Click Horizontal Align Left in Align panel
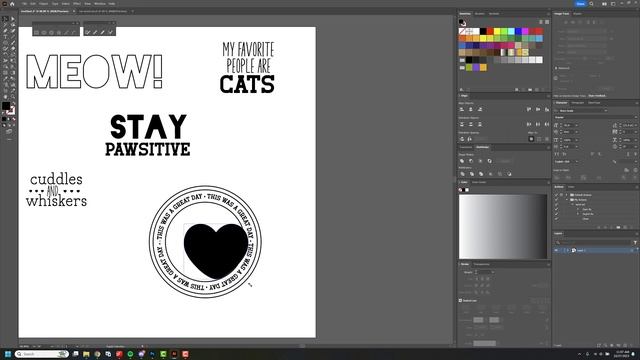This screenshot has height=360, width=640. [462, 109]
